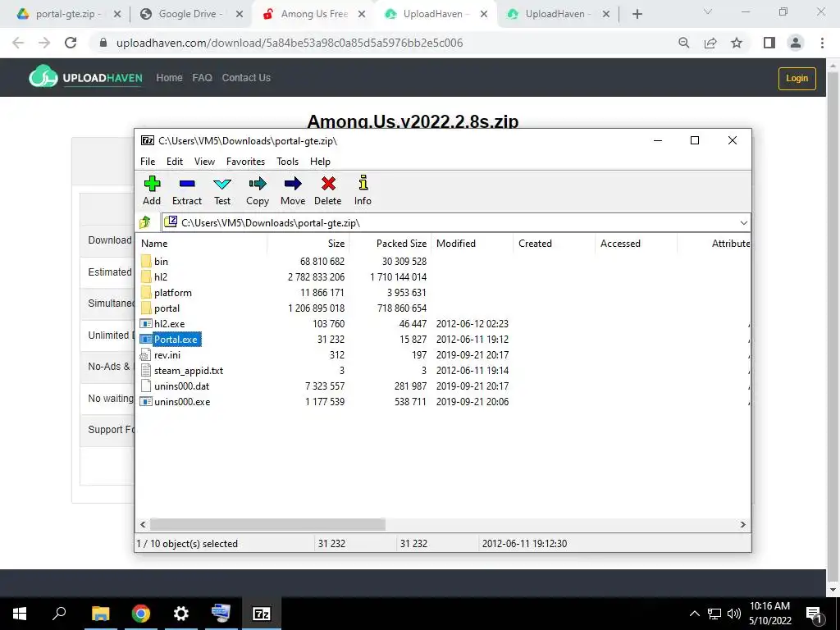The height and width of the screenshot is (630, 840).
Task: Open the Tools menu in 7-Zip
Action: (288, 162)
